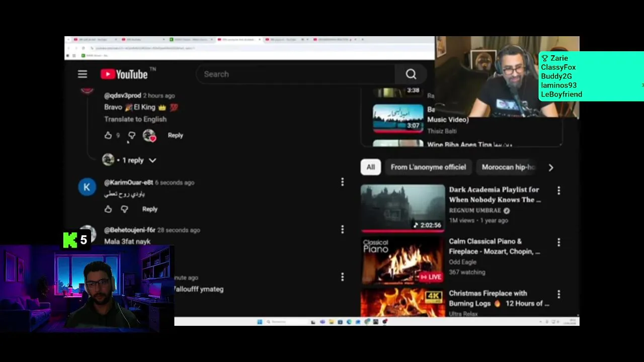Open Thisiz Balti channel
The height and width of the screenshot is (362, 644).
pos(442,131)
